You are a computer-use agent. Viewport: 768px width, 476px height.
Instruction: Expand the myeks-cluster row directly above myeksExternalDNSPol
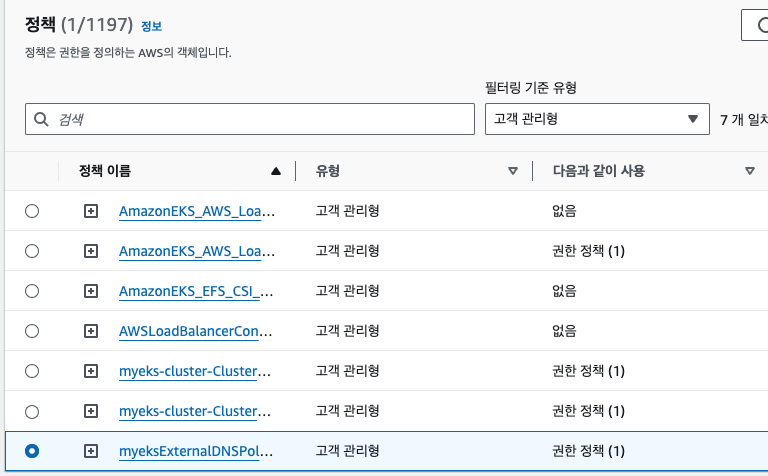(91, 411)
